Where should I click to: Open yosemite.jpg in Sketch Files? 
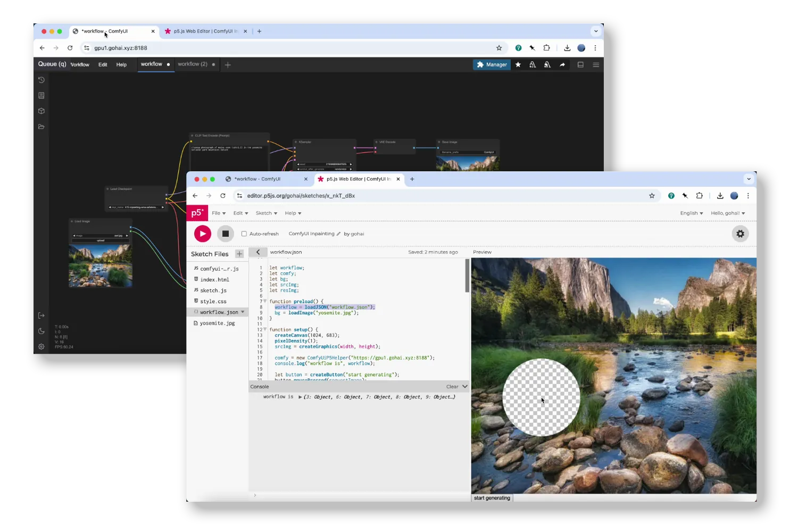pyautogui.click(x=217, y=323)
